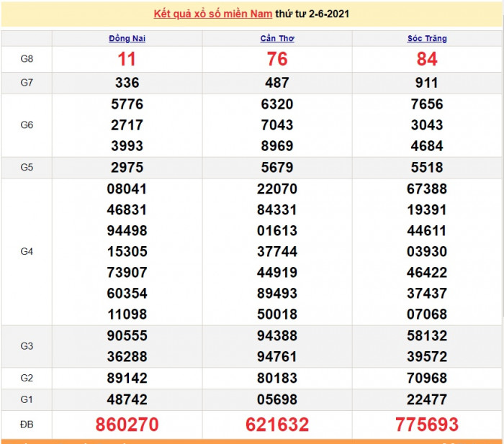Click the G3 row label
This screenshot has width=504, height=444.
[27, 346]
